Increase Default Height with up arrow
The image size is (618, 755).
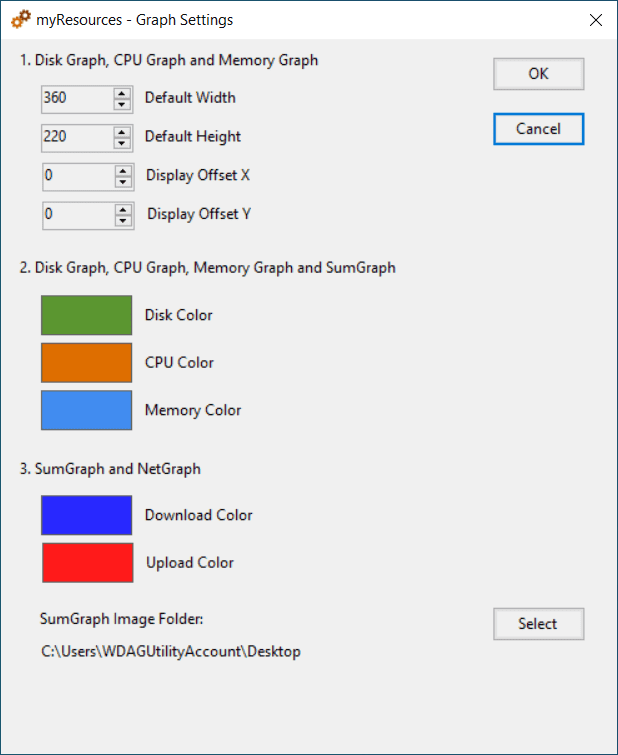[122, 131]
